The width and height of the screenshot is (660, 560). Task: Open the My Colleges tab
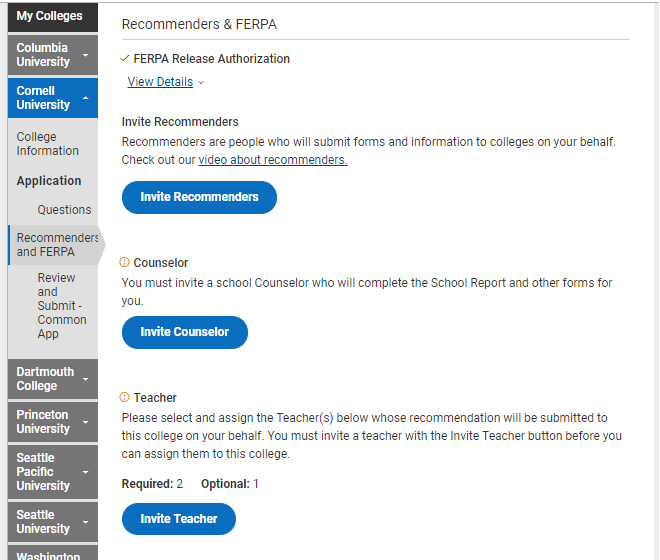[x=50, y=16]
